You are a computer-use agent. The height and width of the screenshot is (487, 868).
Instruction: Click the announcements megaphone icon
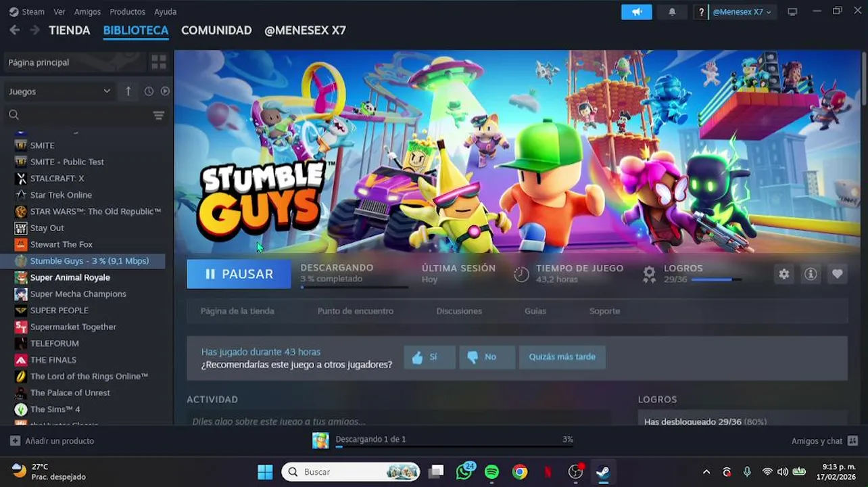click(636, 12)
